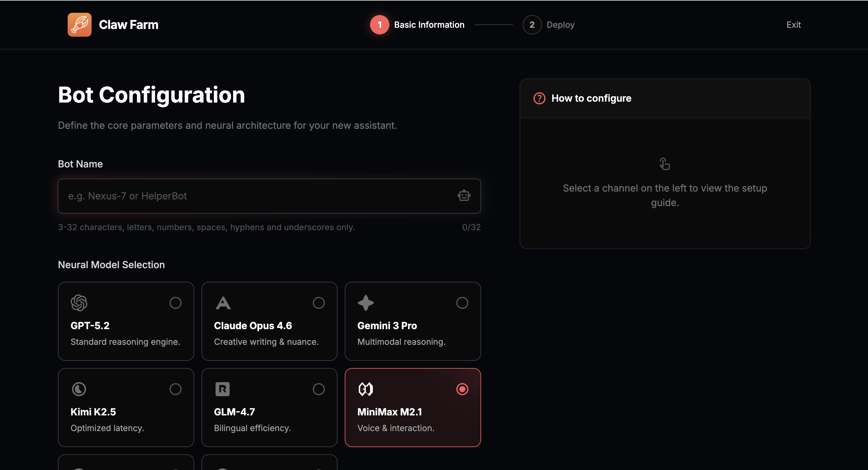Click the Creative writing & nuance description

[x=266, y=341]
